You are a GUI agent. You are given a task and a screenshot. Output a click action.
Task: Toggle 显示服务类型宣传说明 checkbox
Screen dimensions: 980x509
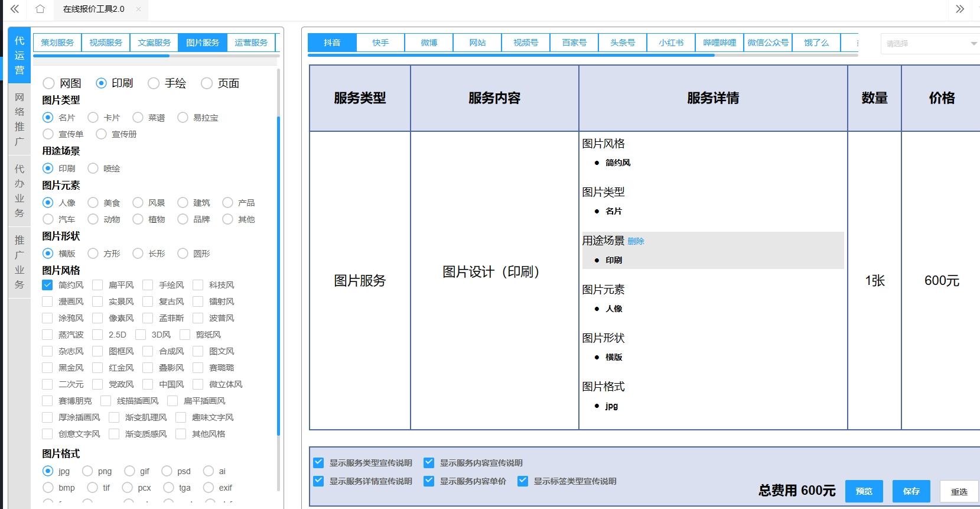tap(318, 463)
